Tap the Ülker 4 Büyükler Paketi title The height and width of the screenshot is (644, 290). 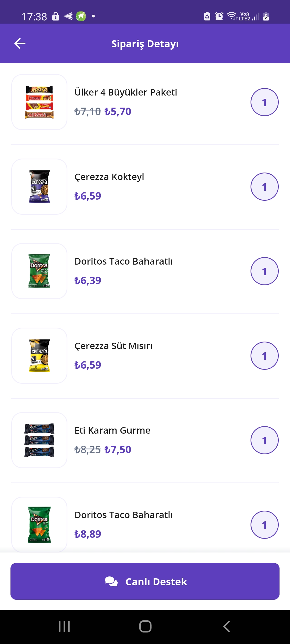[x=126, y=92]
